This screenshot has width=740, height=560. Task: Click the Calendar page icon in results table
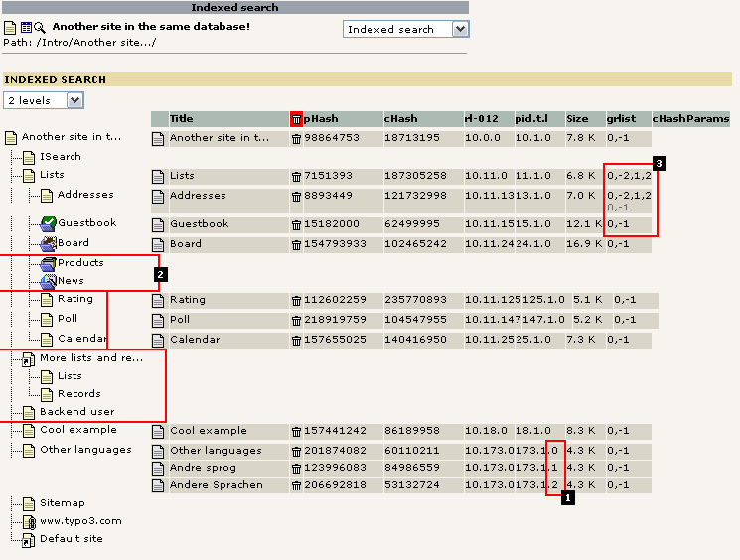158,340
